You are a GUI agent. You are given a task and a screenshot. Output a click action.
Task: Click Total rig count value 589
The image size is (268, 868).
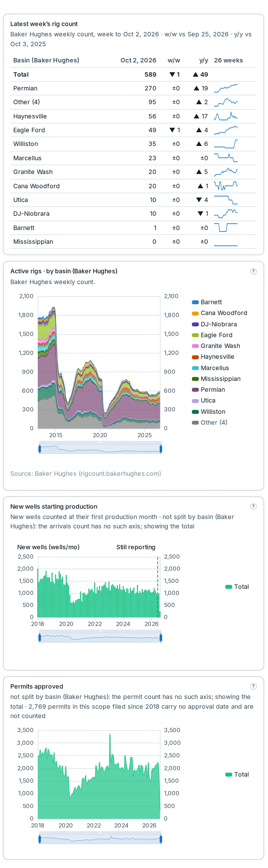click(x=150, y=75)
